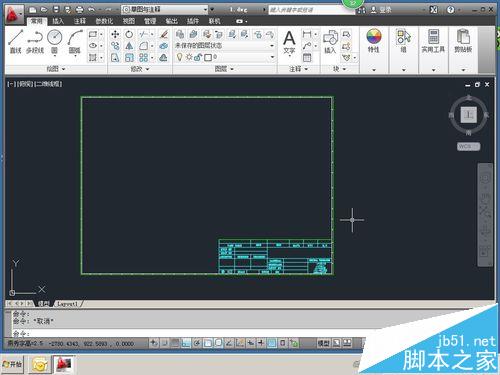Screen dimensions: 500x375
Task: Click the layer color swatch square
Action: click(x=208, y=58)
